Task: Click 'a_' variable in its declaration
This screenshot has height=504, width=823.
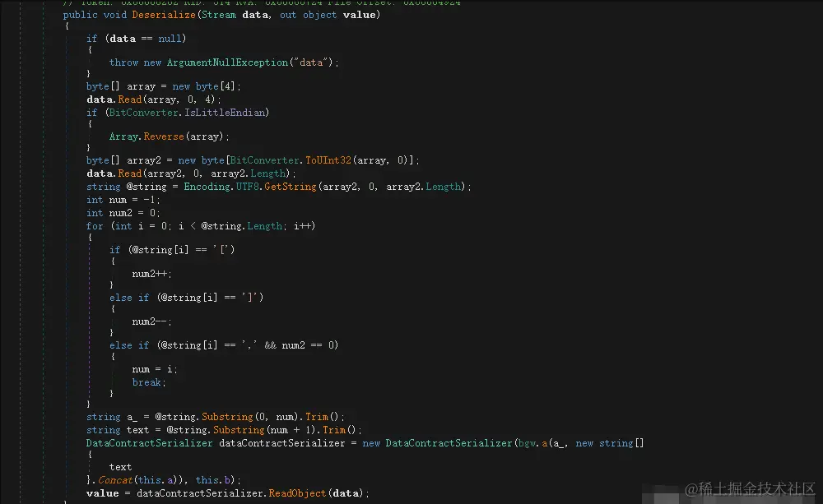Action: pyautogui.click(x=132, y=417)
